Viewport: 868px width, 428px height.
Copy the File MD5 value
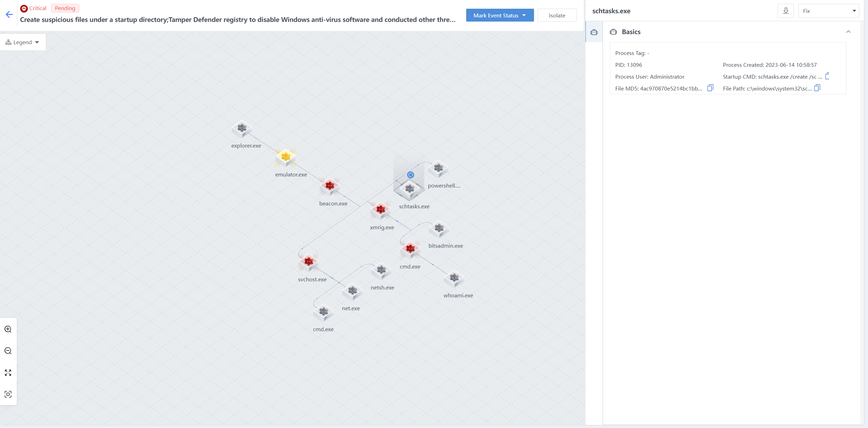(x=710, y=88)
